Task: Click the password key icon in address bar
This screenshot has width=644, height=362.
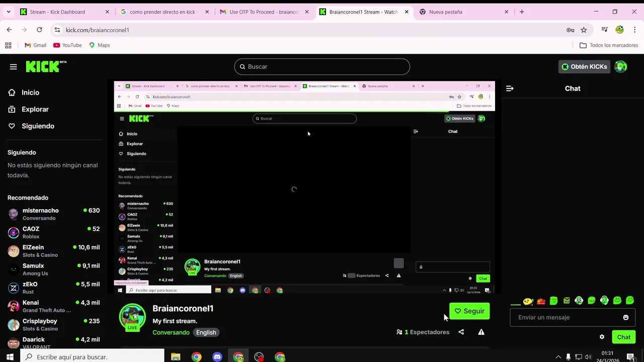Action: coord(570,30)
